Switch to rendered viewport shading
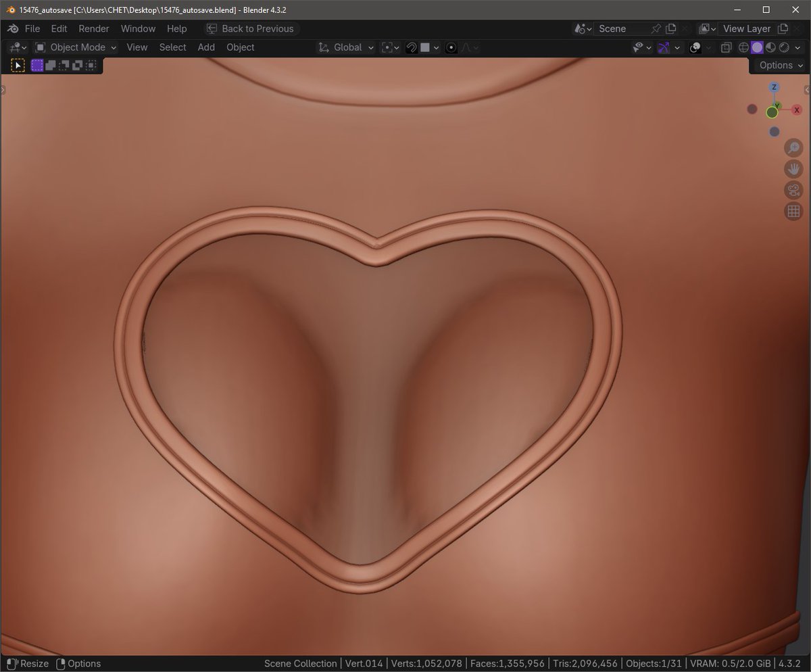811x672 pixels. pos(784,47)
